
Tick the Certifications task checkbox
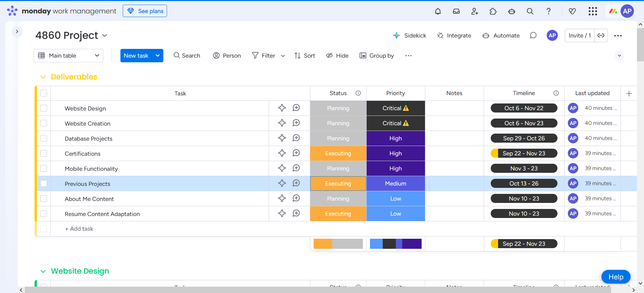(44, 153)
